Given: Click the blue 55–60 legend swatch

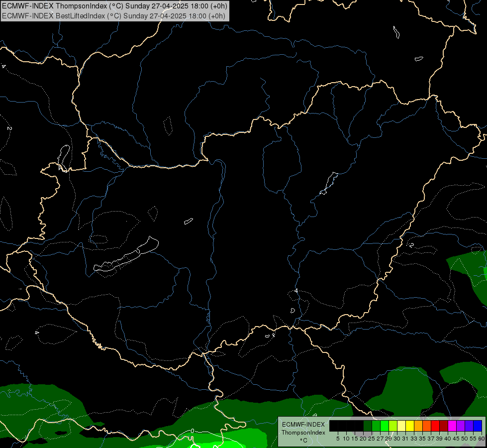Looking at the screenshot, I should pyautogui.click(x=478, y=426).
